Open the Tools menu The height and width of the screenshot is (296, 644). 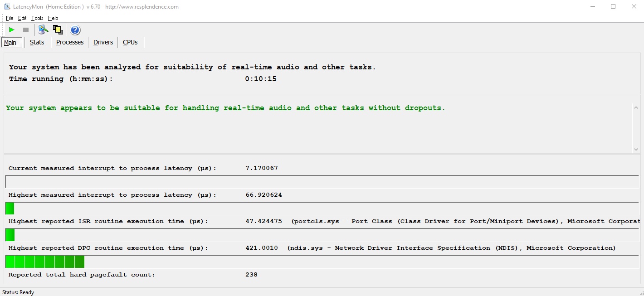(x=37, y=18)
